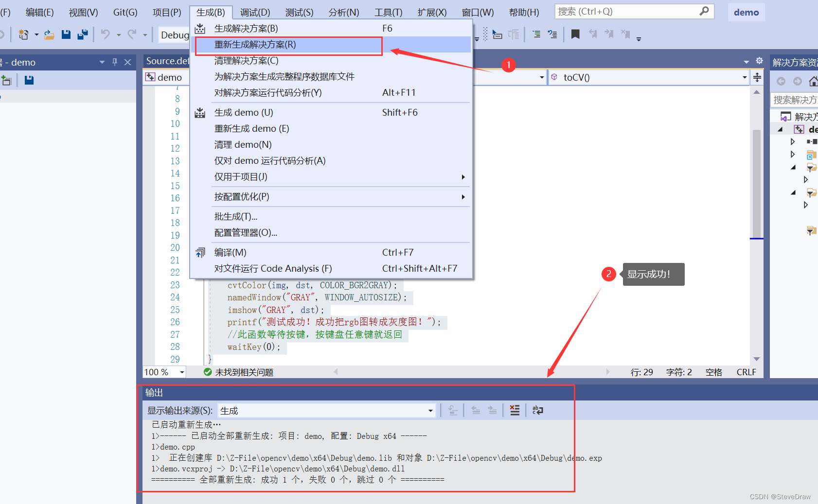Click go to previous message icon in Output
Viewport: 818px width, 504px height.
click(476, 410)
